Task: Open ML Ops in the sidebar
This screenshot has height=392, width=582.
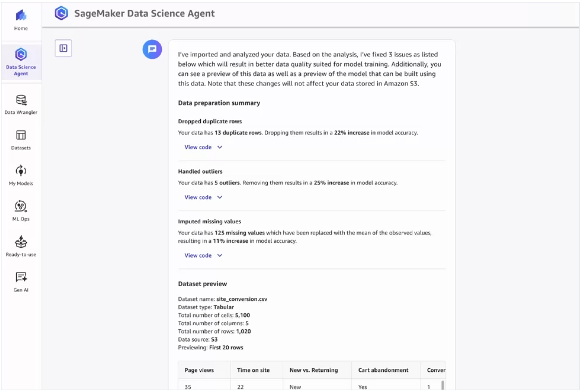Action: [x=21, y=211]
